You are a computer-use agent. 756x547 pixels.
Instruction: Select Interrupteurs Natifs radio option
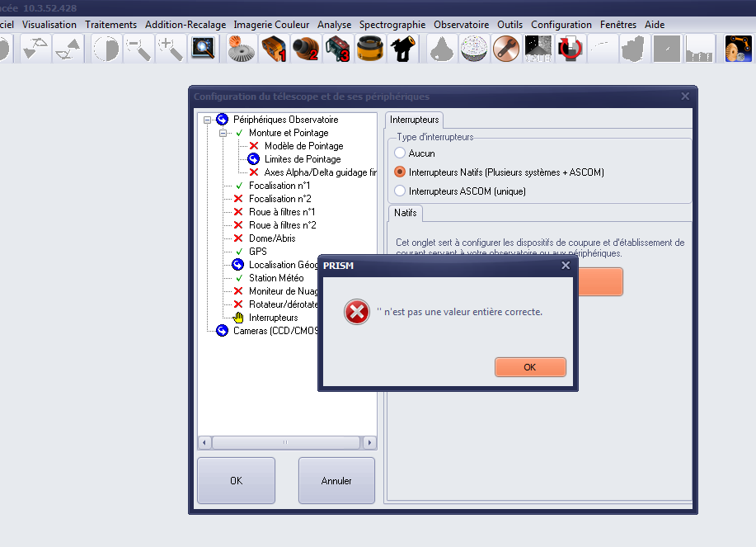point(401,172)
